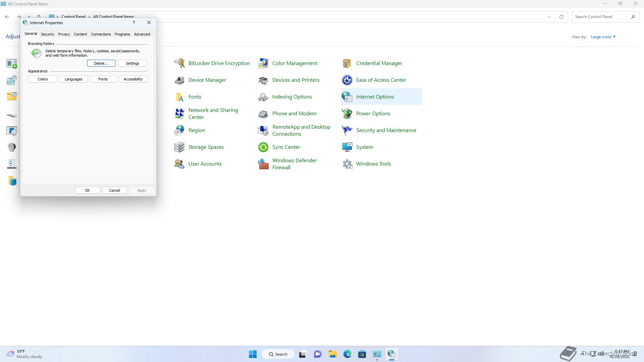Open Ease of Access Center icon
The width and height of the screenshot is (644, 362).
tap(347, 80)
